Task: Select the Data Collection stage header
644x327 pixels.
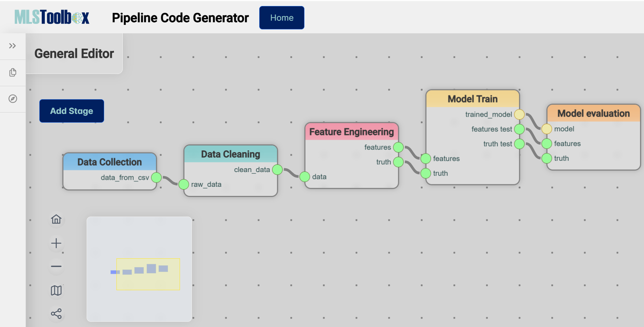Action: coord(110,162)
